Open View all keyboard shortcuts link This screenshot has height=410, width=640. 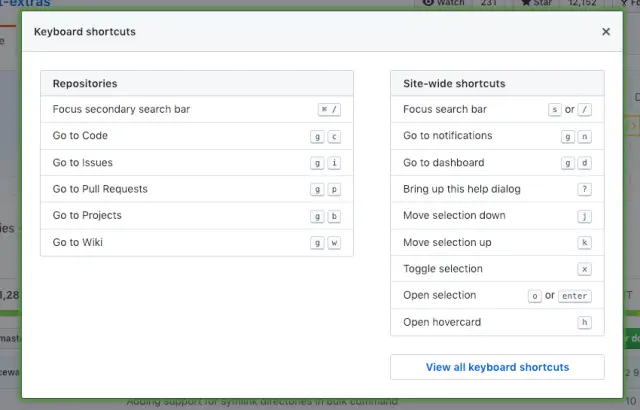(497, 367)
